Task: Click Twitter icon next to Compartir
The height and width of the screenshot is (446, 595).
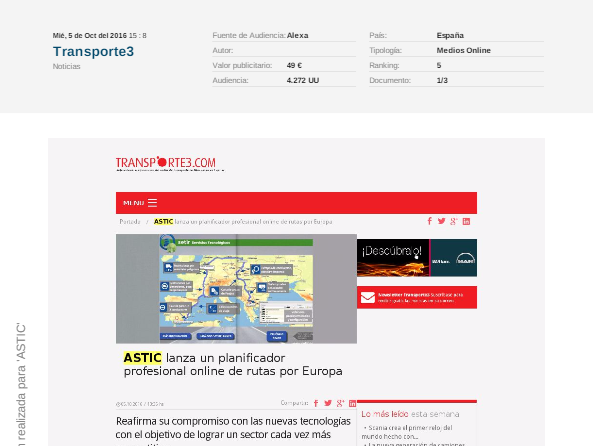Action: [328, 403]
